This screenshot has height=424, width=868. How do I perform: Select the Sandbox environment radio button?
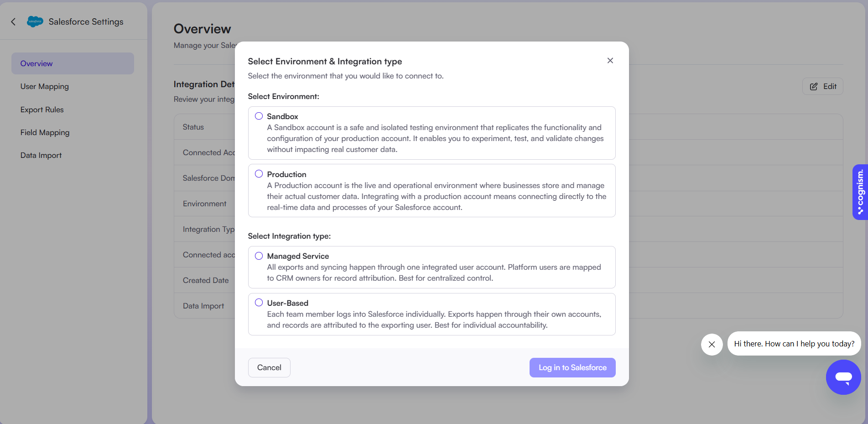point(259,116)
